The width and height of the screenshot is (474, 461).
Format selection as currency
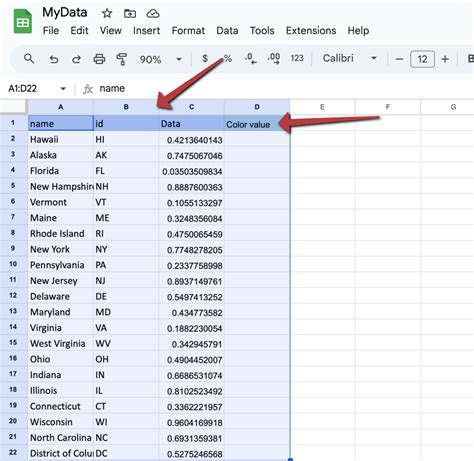[205, 59]
